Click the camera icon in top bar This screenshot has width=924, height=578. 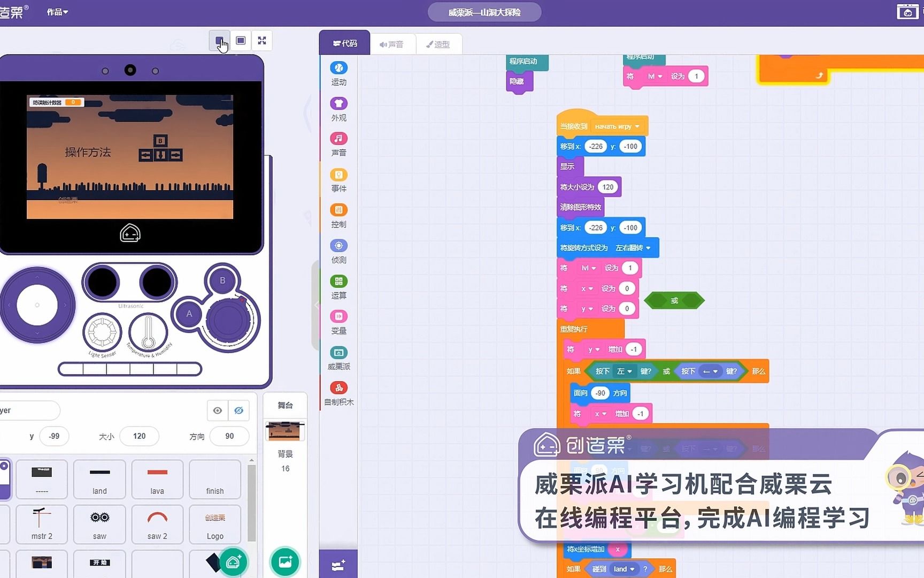tap(907, 12)
